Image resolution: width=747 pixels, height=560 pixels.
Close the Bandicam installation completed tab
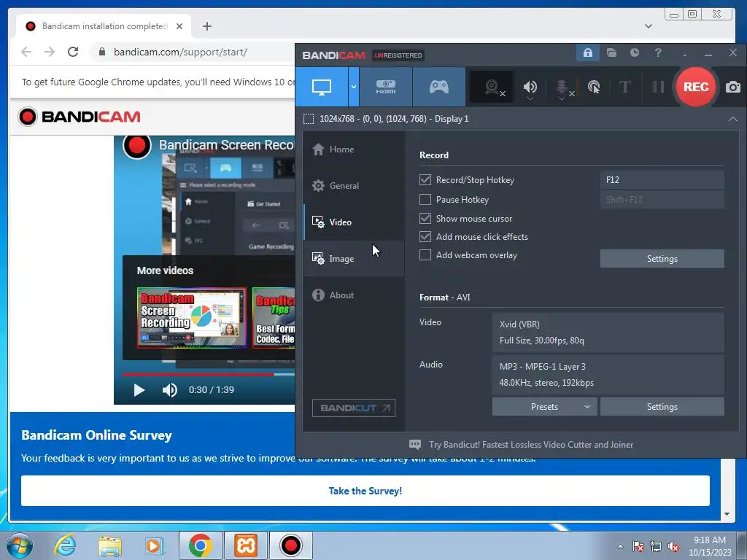coord(179,26)
